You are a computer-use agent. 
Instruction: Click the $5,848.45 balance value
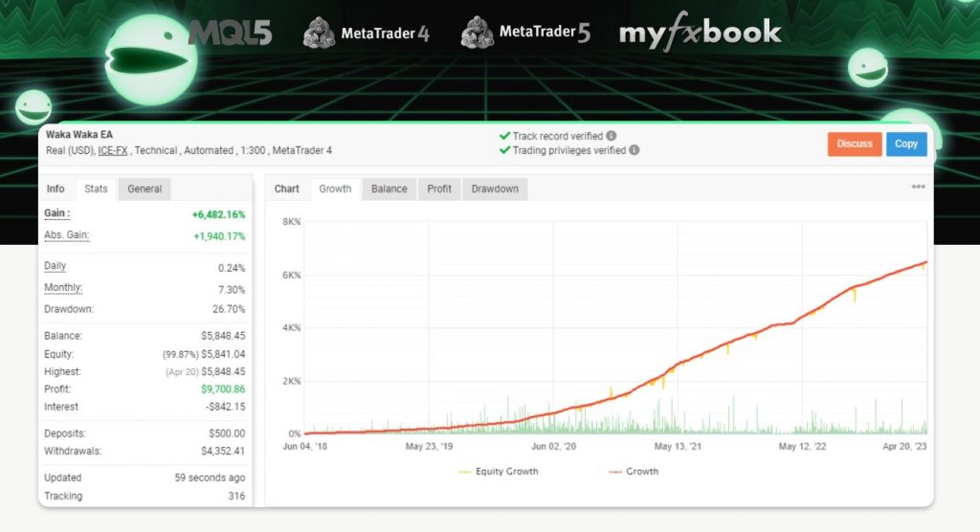click(223, 336)
